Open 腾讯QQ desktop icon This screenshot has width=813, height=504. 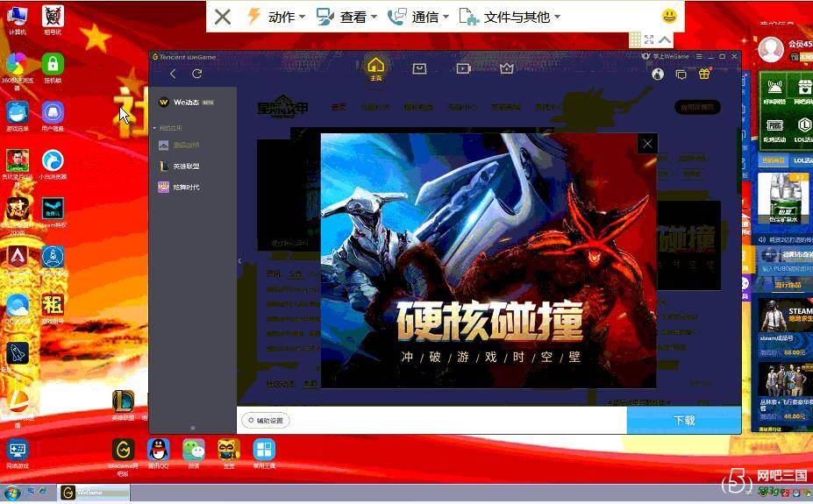[x=158, y=453]
